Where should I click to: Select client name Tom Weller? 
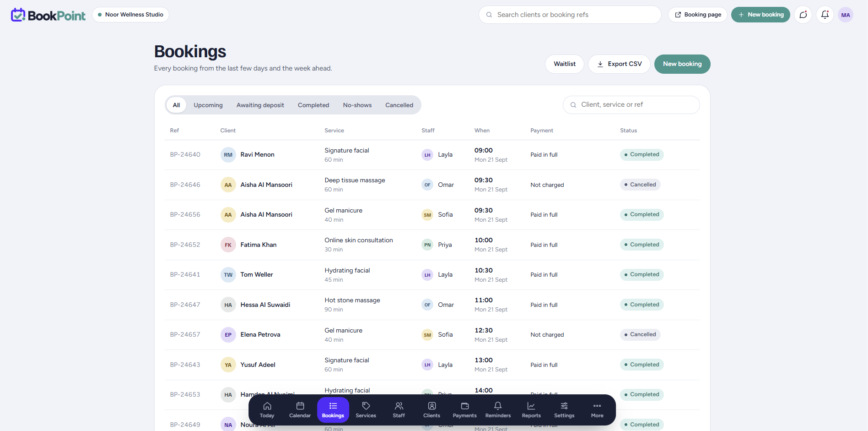point(257,275)
